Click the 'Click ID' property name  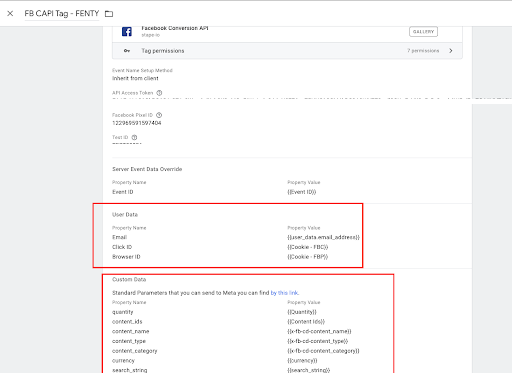click(122, 247)
